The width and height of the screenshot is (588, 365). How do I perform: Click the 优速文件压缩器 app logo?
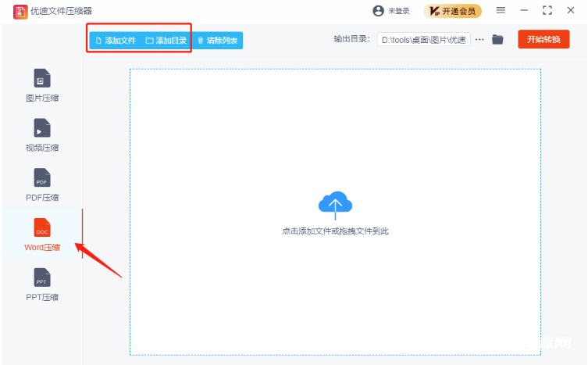pos(20,12)
